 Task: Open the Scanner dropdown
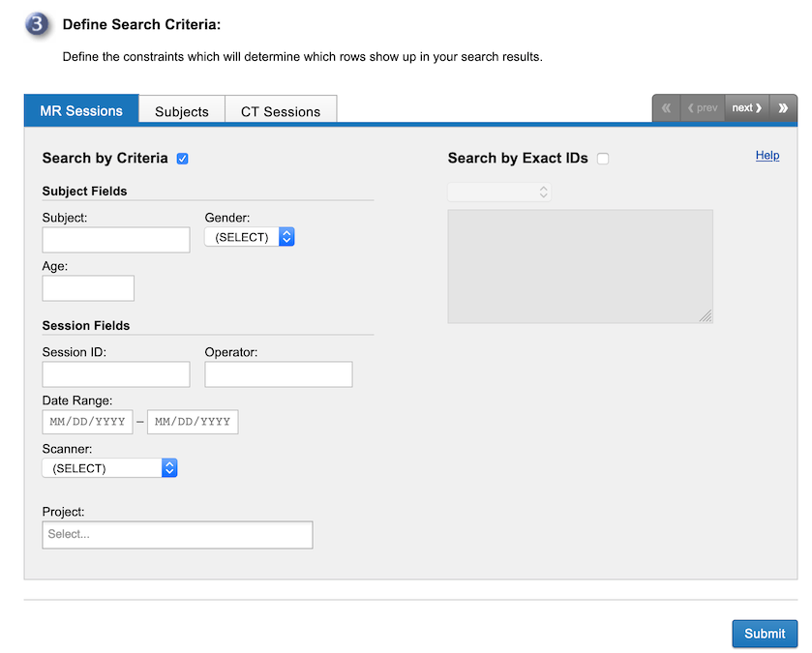click(109, 468)
